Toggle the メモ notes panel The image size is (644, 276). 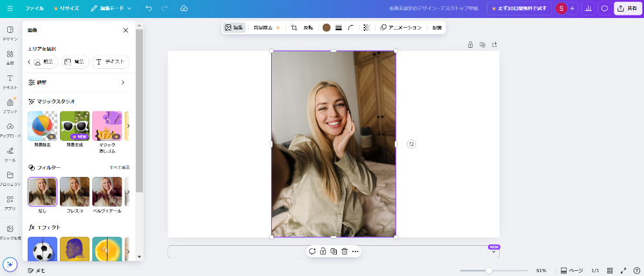pyautogui.click(x=36, y=271)
